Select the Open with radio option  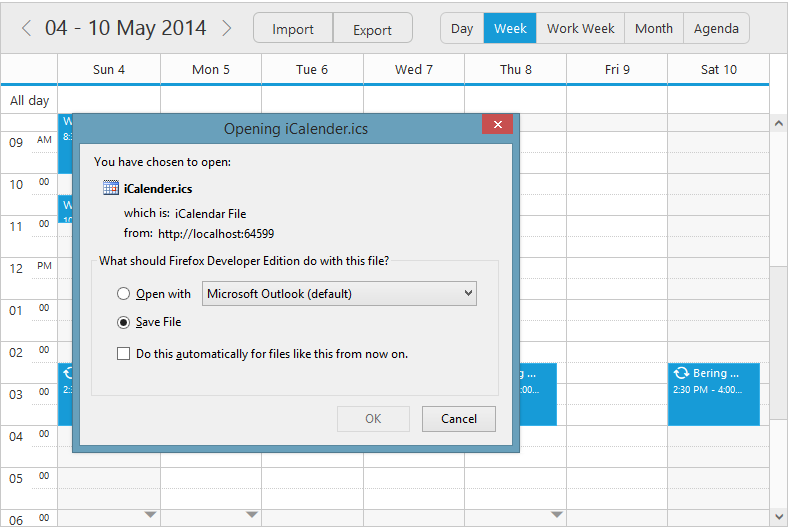(123, 294)
